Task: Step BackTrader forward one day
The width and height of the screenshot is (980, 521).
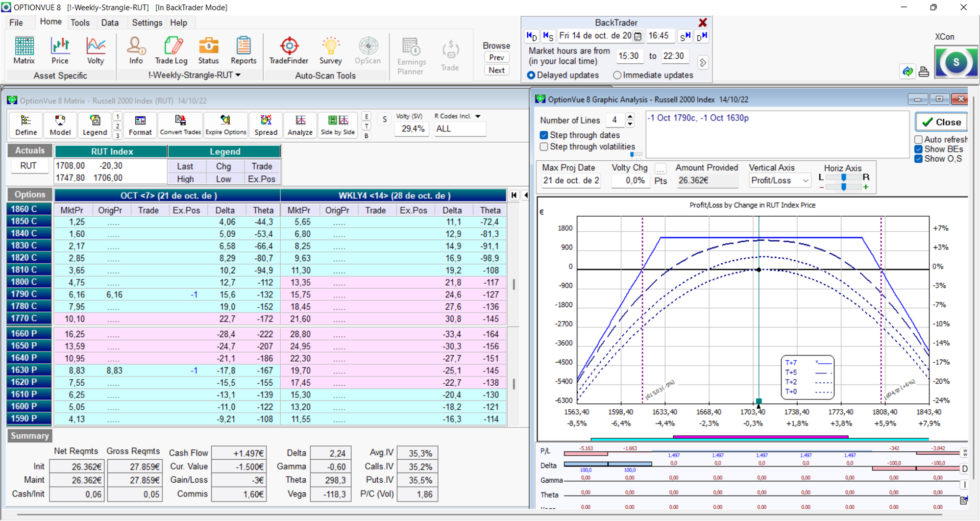Action: (702, 36)
